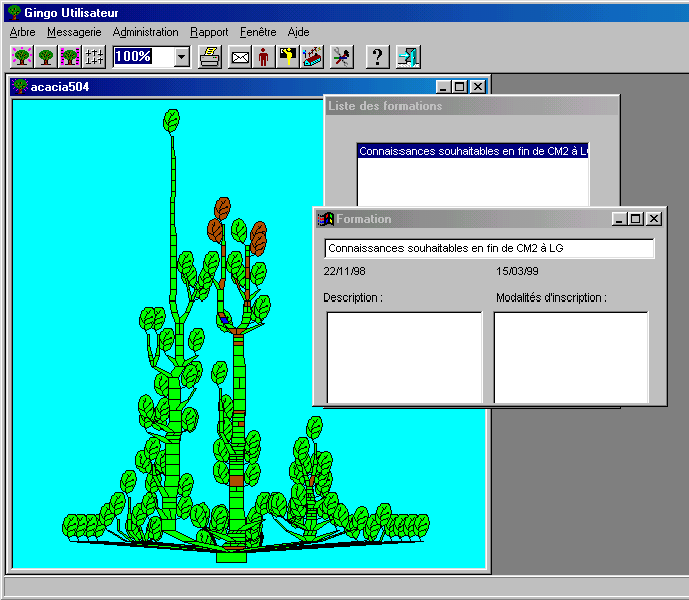Click the crossed tools settings icon
This screenshot has width=689, height=600.
[342, 57]
